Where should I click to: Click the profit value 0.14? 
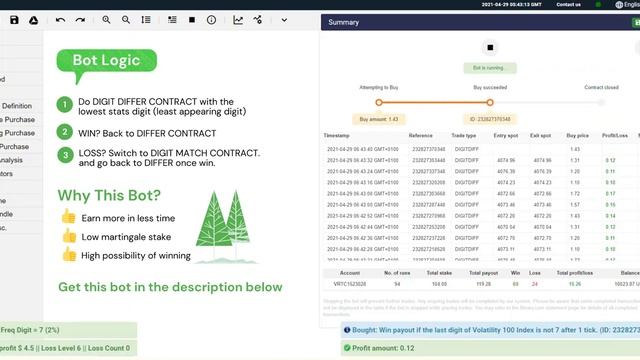(611, 216)
